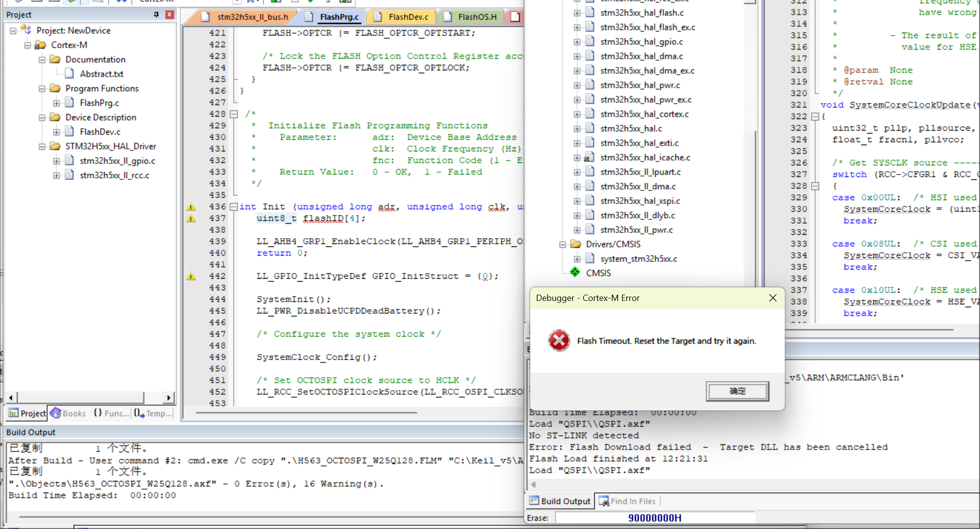
Task: Click stm32h5xx_ll_gpio.c file icon
Action: click(x=69, y=160)
